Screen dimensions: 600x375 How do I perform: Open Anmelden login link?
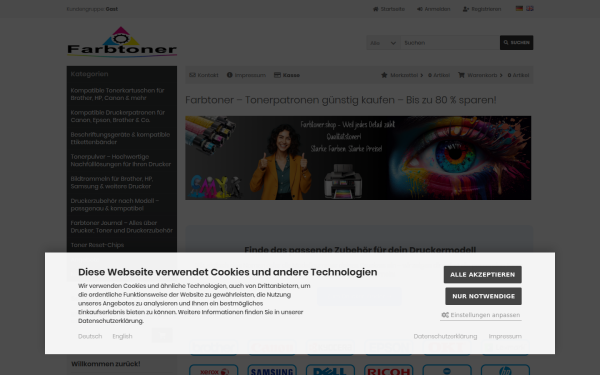click(x=434, y=9)
